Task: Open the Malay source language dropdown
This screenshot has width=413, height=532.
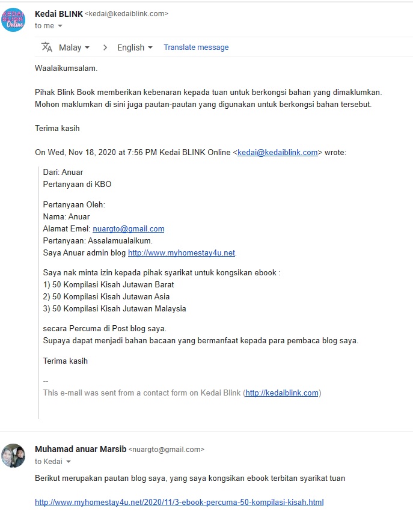Action: (x=74, y=47)
